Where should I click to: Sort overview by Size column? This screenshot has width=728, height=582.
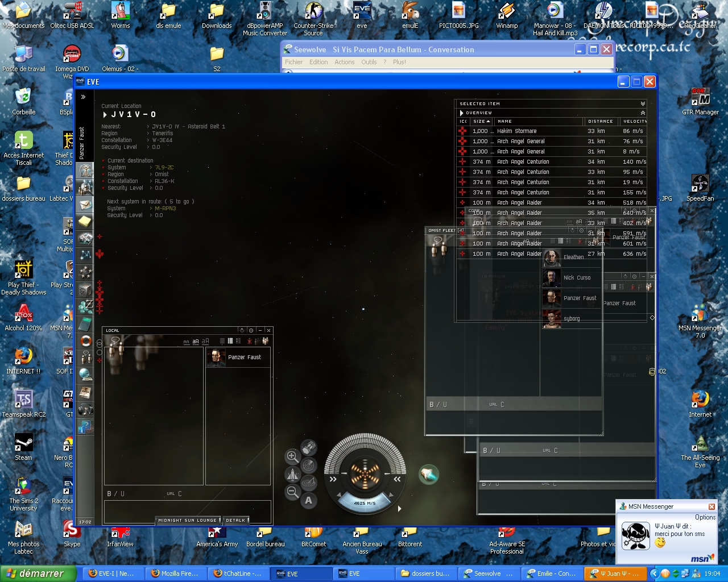pos(481,121)
